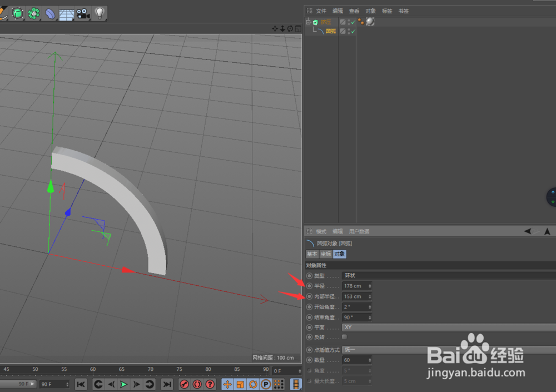Add a floor/environment grid object icon
The image size is (556, 392).
[66, 14]
